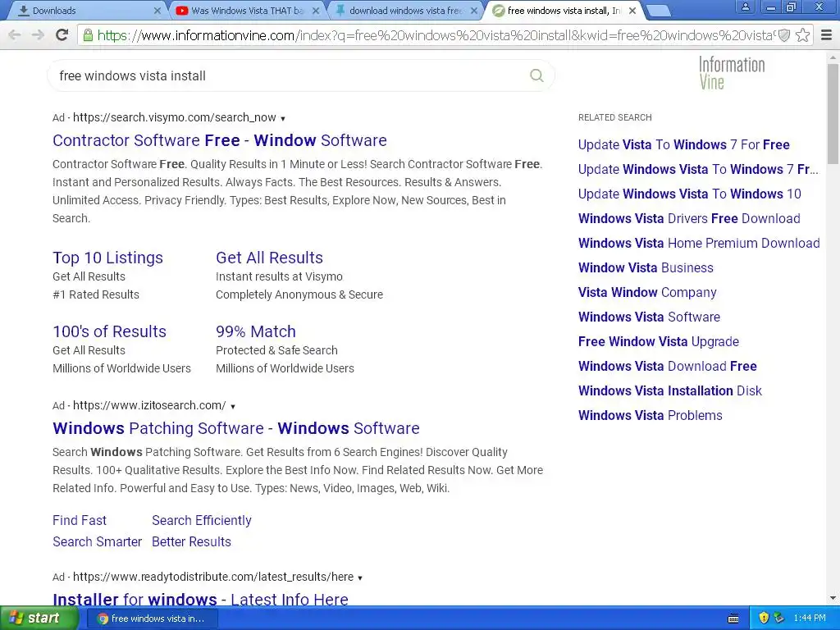Open Windows Vista Installation Disk link
Screen dimensions: 840x630
[669, 391]
